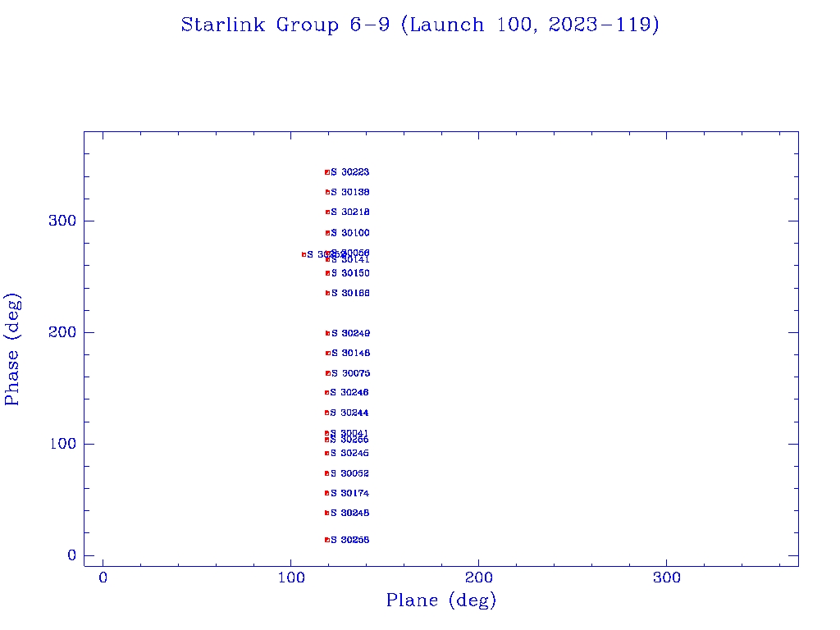Image resolution: width=840 pixels, height=630 pixels.
Task: Click the 100 tick on Plane axis
Action: [291, 577]
